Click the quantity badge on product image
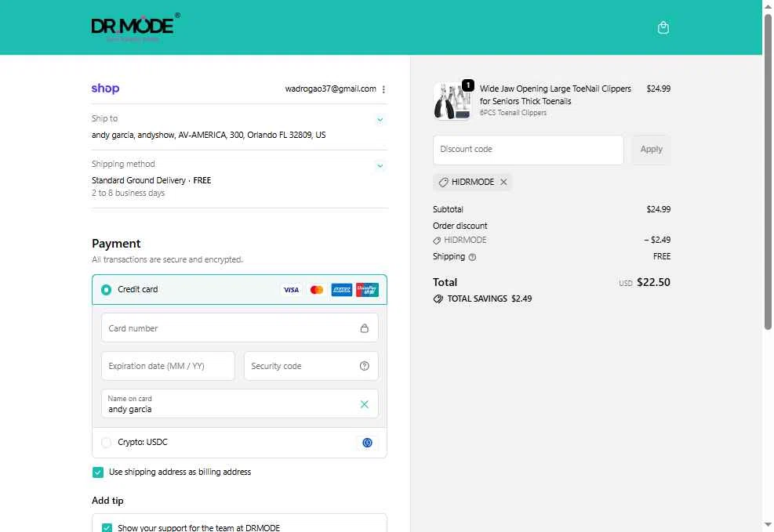The height and width of the screenshot is (532, 774). click(x=468, y=85)
